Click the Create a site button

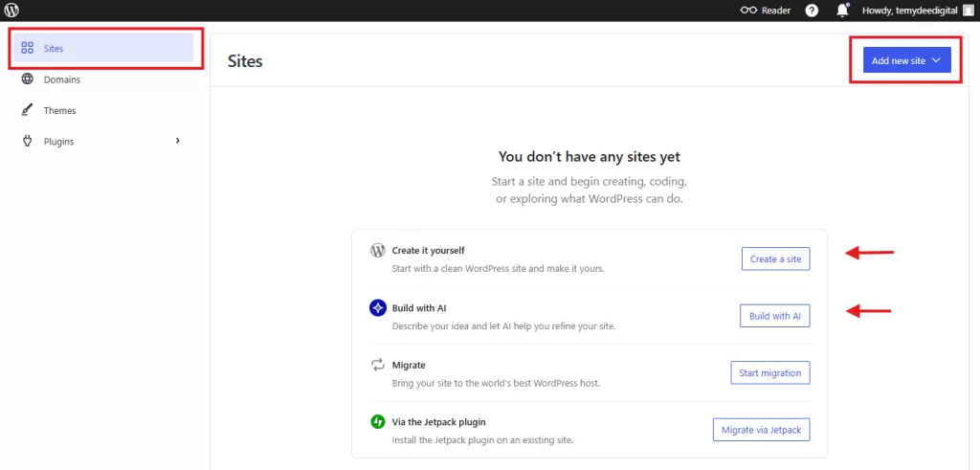pyautogui.click(x=775, y=258)
